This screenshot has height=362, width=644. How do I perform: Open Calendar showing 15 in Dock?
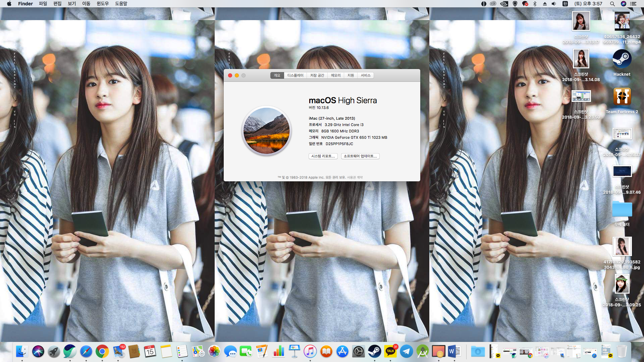tap(150, 351)
